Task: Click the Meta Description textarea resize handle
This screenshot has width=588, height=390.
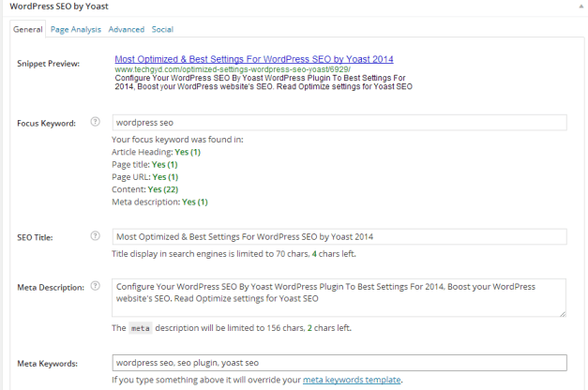Action: 563,314
